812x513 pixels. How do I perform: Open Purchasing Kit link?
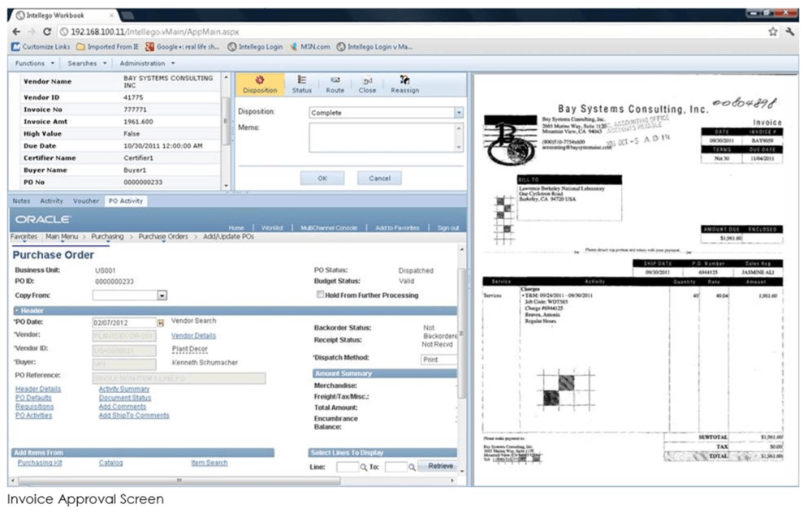click(39, 463)
